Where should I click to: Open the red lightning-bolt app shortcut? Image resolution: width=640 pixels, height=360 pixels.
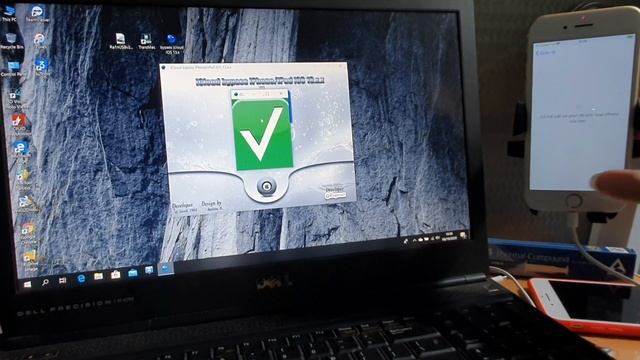click(19, 124)
